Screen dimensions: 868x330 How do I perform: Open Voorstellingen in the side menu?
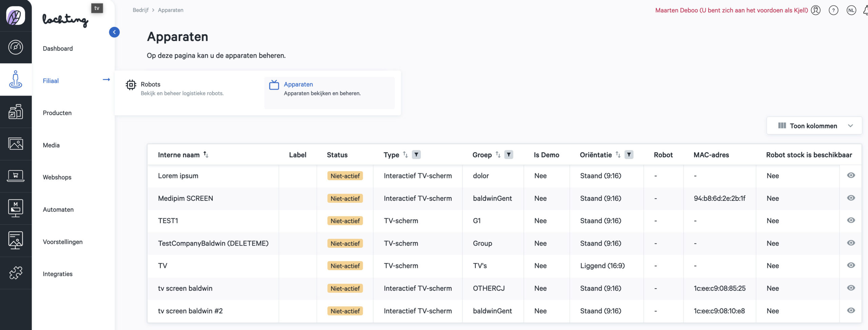63,242
